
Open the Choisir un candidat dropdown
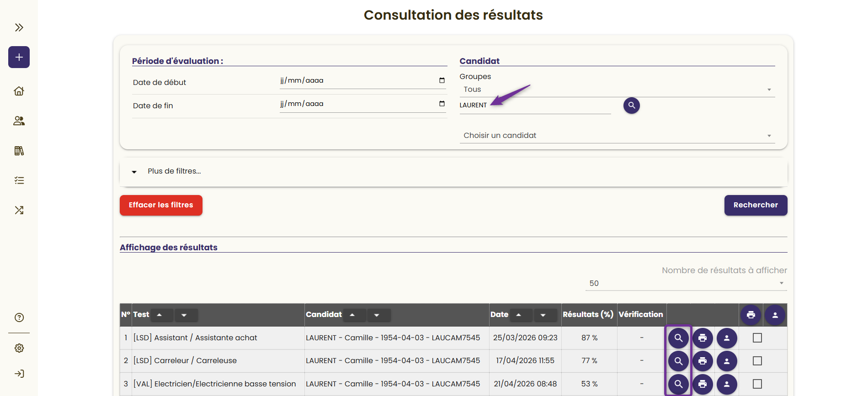[617, 136]
